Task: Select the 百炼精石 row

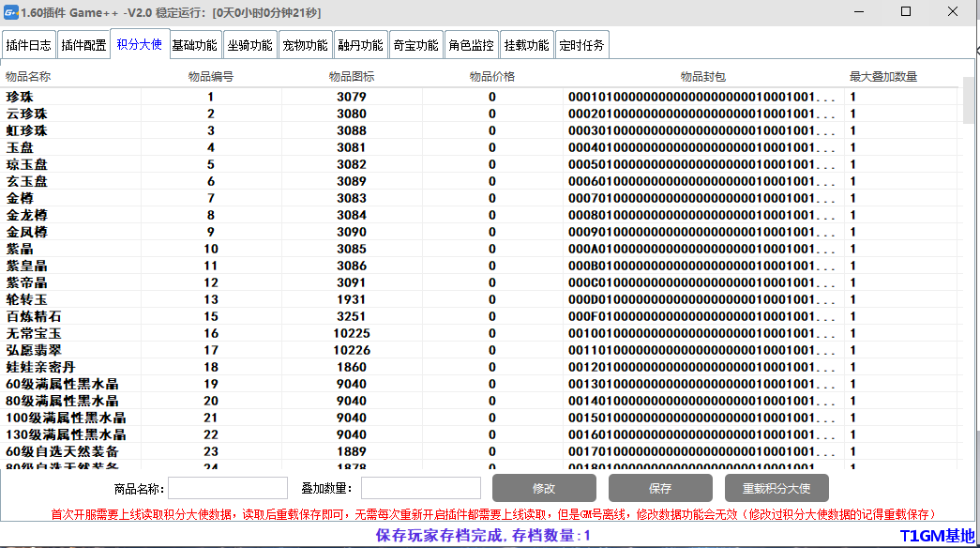Action: [x=479, y=316]
